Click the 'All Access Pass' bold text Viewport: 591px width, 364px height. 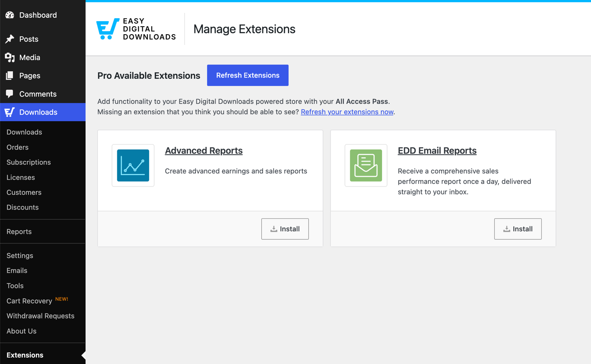click(362, 102)
